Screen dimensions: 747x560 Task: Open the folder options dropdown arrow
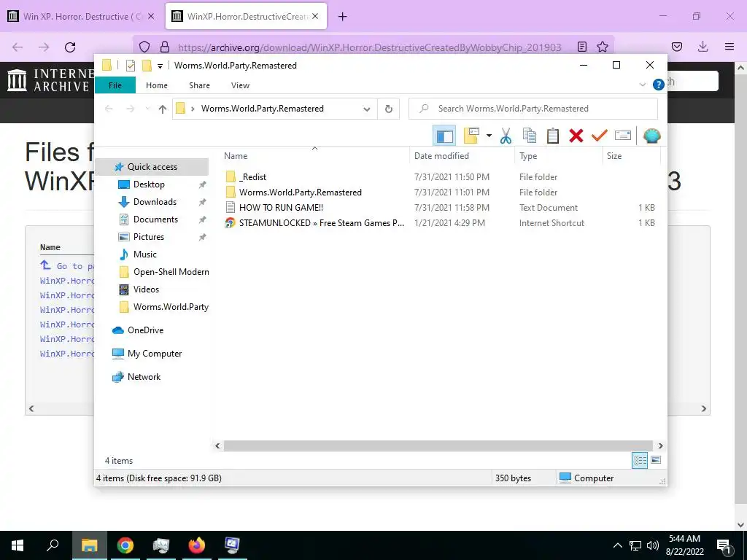tap(489, 136)
